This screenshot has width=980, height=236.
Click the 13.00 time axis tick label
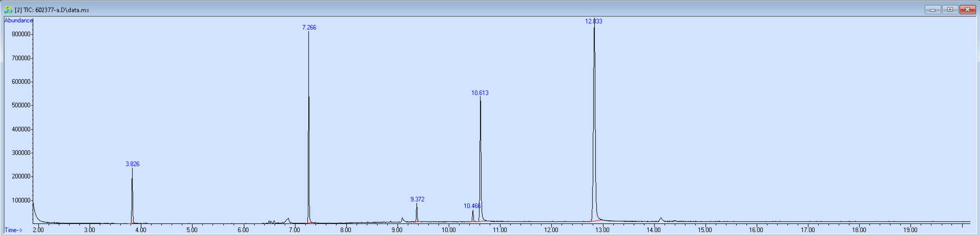[x=603, y=230]
